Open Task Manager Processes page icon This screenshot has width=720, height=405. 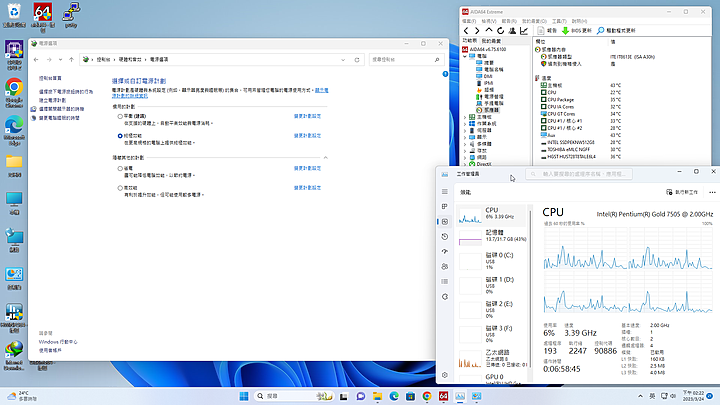(x=444, y=207)
